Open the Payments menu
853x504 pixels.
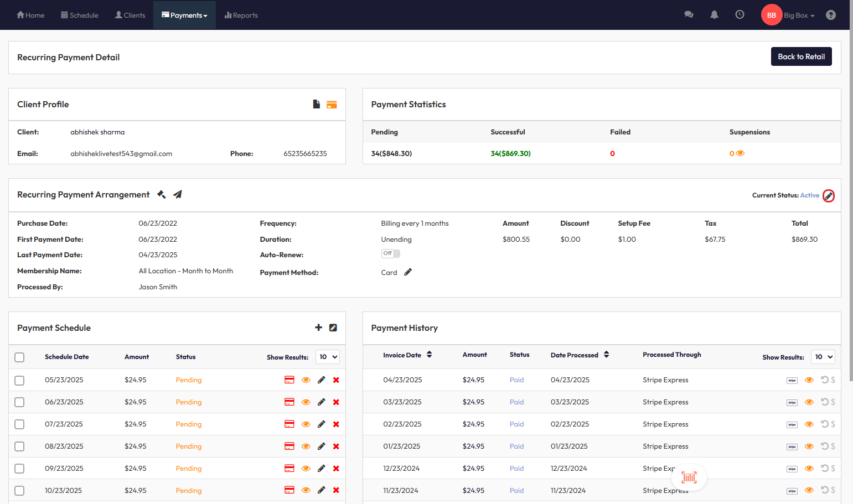(184, 15)
